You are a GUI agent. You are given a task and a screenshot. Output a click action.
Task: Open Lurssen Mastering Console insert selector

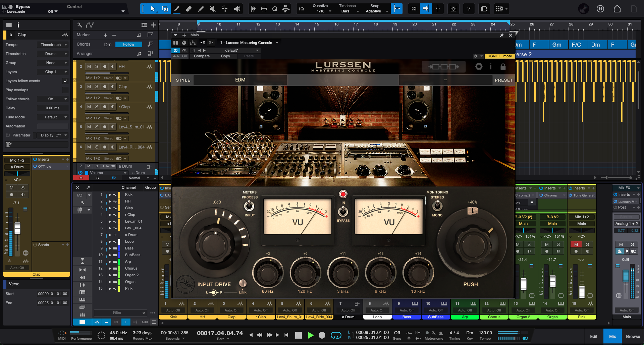(249, 43)
